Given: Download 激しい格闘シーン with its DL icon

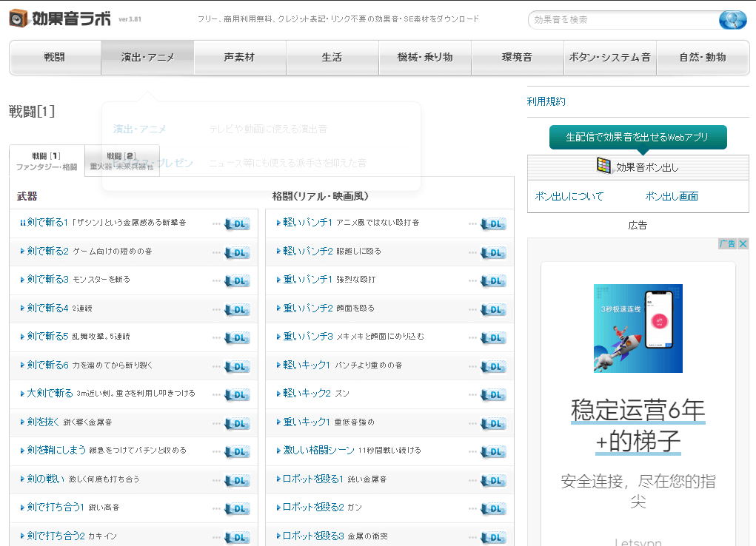Looking at the screenshot, I should coord(493,451).
